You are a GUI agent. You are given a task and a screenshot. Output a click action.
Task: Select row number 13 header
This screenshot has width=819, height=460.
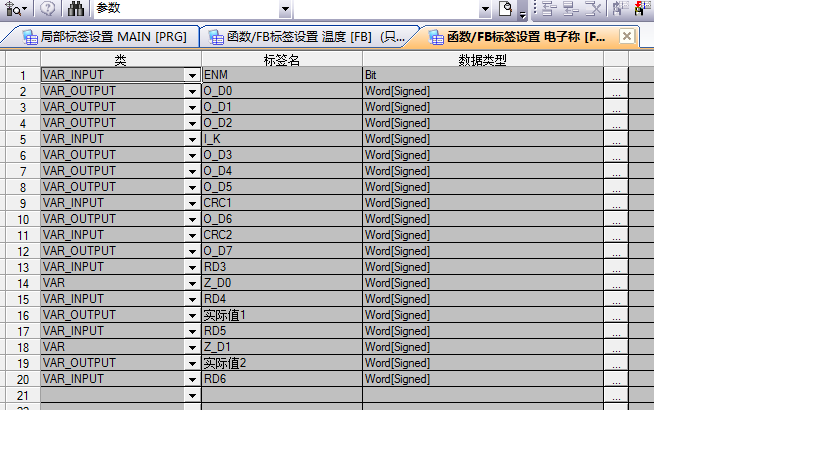21,267
